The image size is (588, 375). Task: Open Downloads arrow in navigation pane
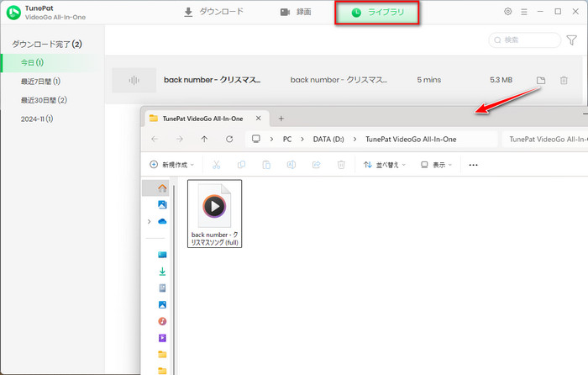pos(162,272)
